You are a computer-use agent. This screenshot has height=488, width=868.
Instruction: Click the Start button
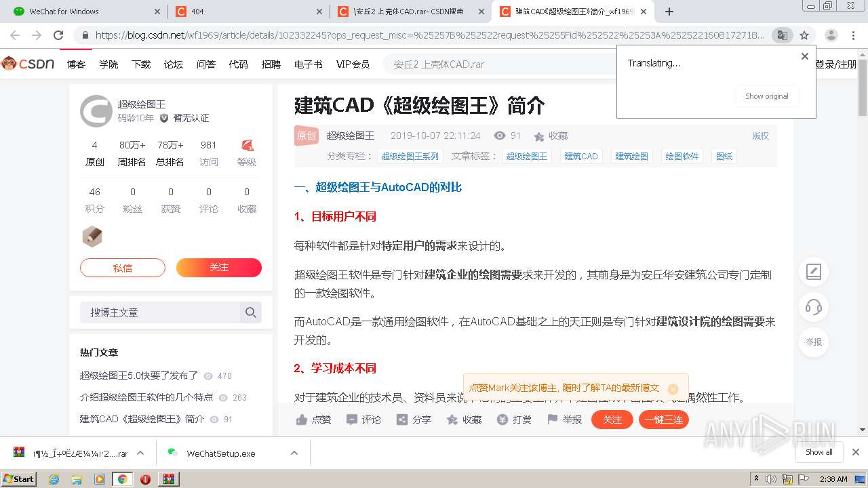(x=19, y=479)
